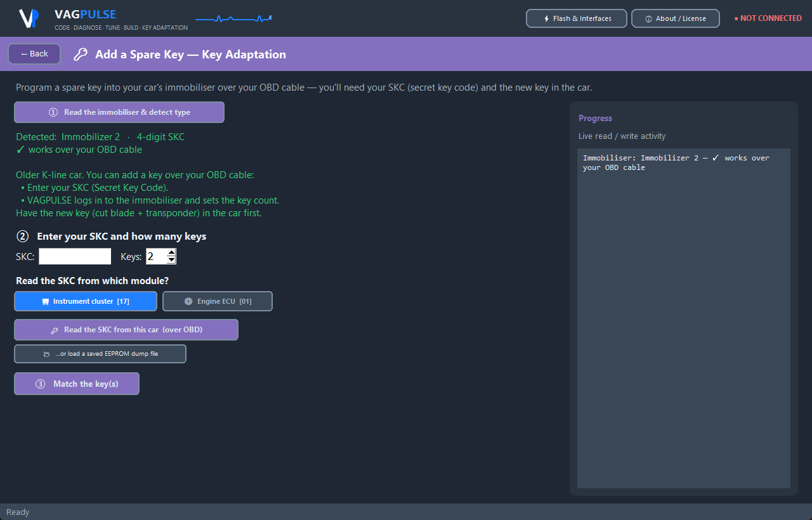Read the SKC from this car over OBD
Viewport: 812px width, 520px height.
click(x=126, y=330)
